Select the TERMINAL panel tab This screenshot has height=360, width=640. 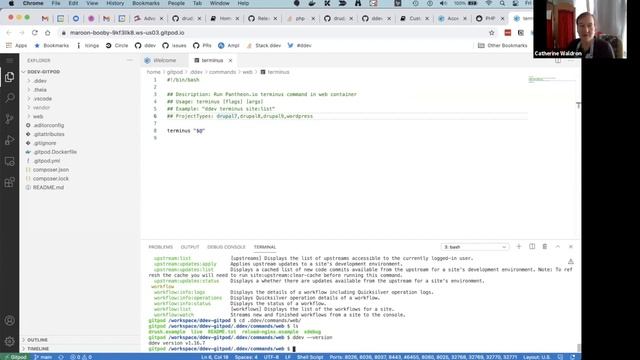265,247
